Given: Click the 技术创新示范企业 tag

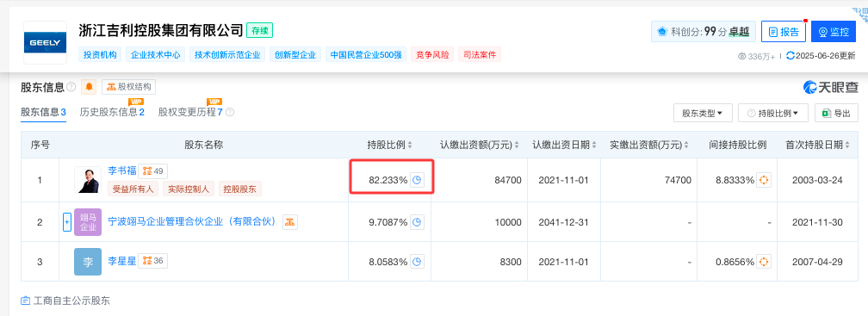Looking at the screenshot, I should pyautogui.click(x=227, y=55).
